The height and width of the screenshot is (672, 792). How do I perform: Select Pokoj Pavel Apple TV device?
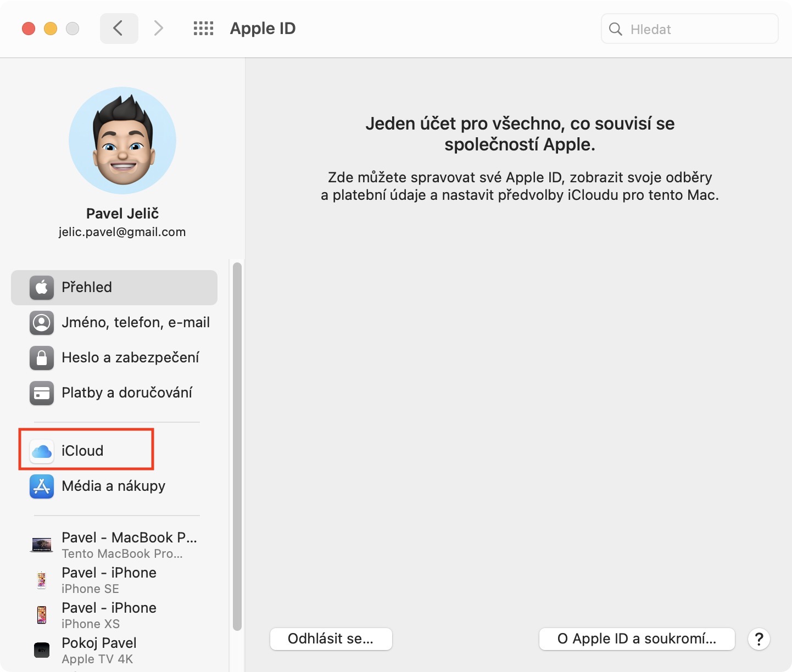click(114, 650)
